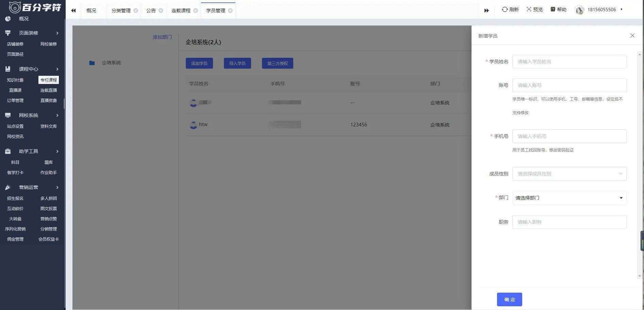Close the 新增学员 panel with X
Image resolution: width=644 pixels, height=310 pixels.
(x=632, y=36)
